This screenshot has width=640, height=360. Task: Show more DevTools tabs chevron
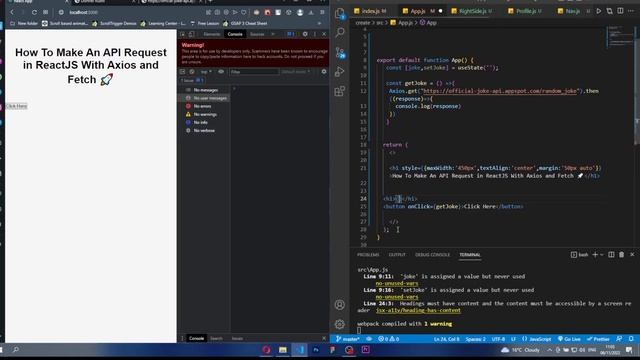273,34
